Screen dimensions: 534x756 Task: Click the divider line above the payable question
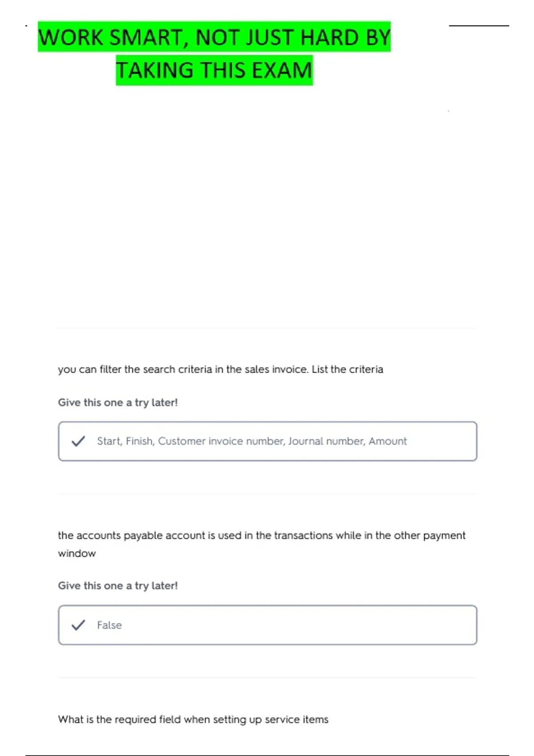point(267,494)
